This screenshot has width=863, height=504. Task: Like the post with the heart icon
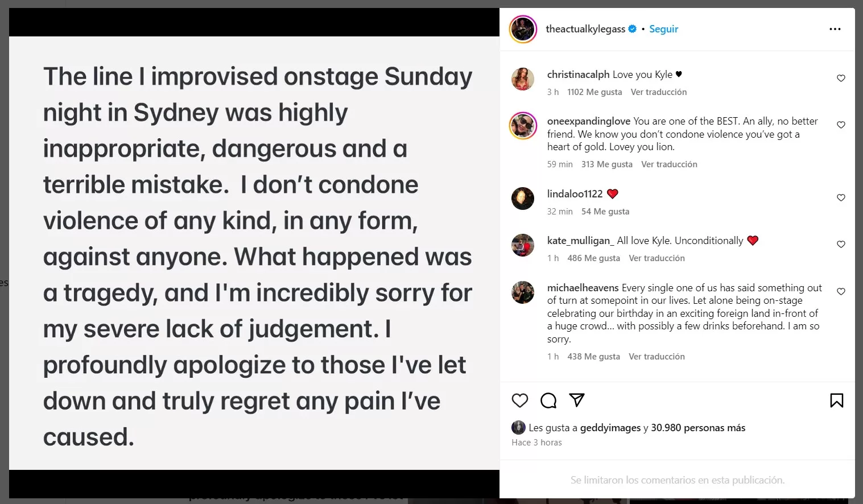tap(520, 400)
